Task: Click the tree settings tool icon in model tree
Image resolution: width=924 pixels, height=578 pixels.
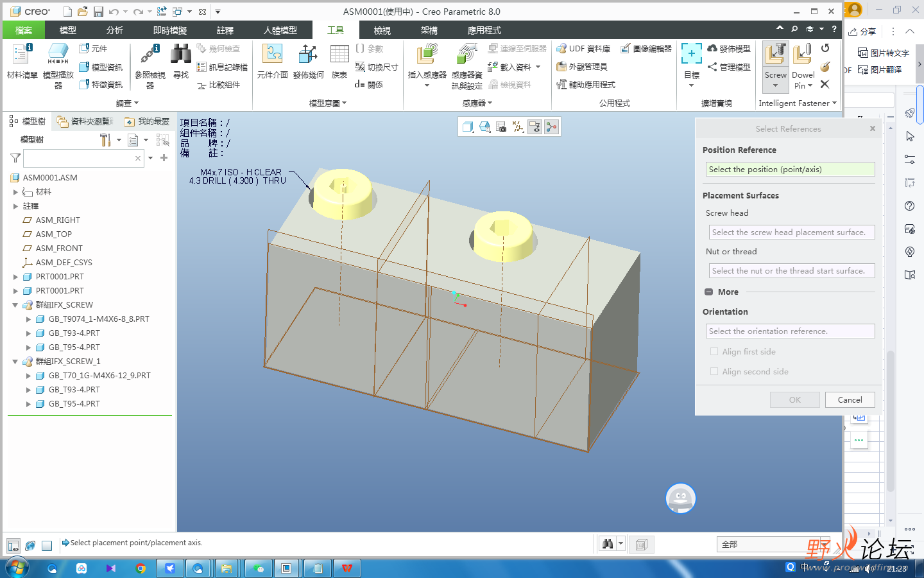Action: pyautogui.click(x=105, y=140)
